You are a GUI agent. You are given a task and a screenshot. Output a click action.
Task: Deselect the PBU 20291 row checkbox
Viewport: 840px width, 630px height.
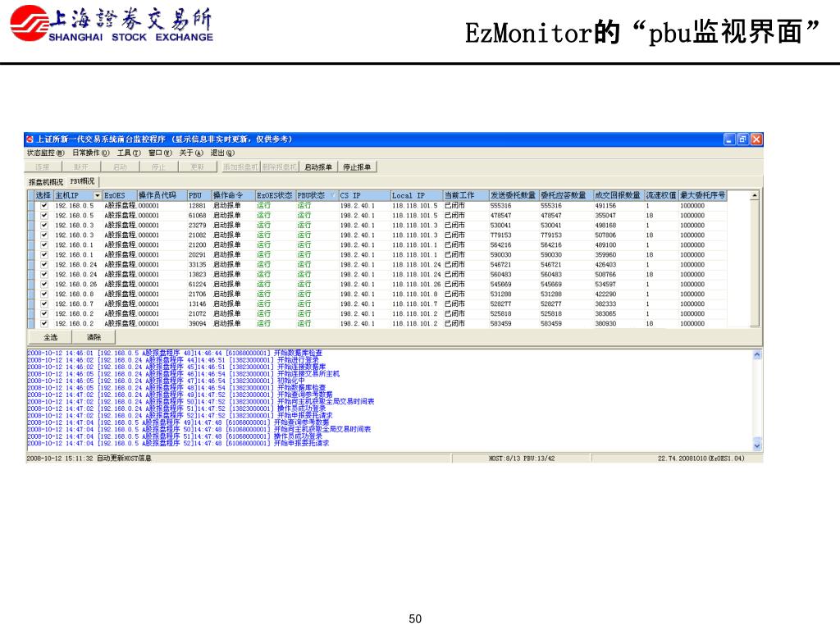[x=44, y=255]
